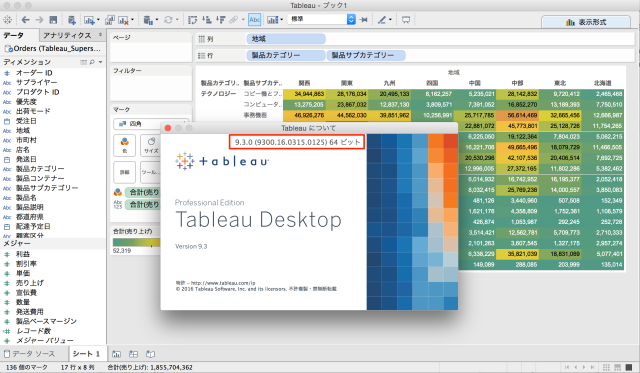Click the new dashboard icon in tab bar
Viewport: 640px width, 373px height.
coord(133,354)
